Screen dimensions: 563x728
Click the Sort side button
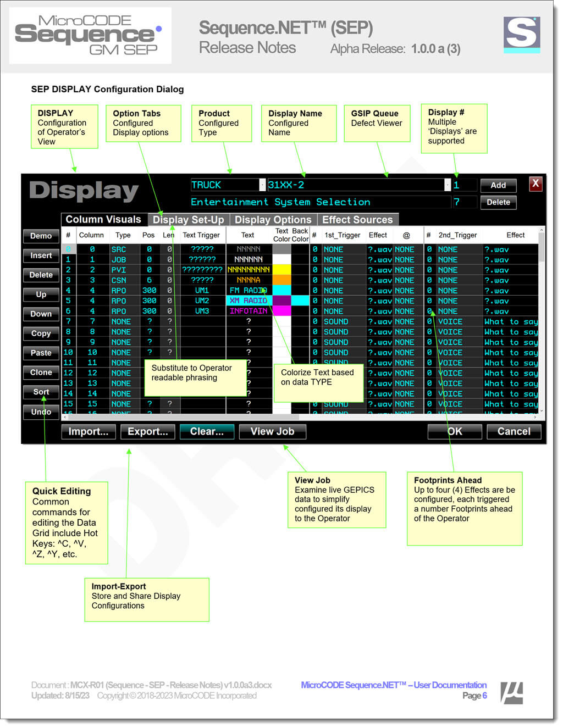[x=41, y=392]
